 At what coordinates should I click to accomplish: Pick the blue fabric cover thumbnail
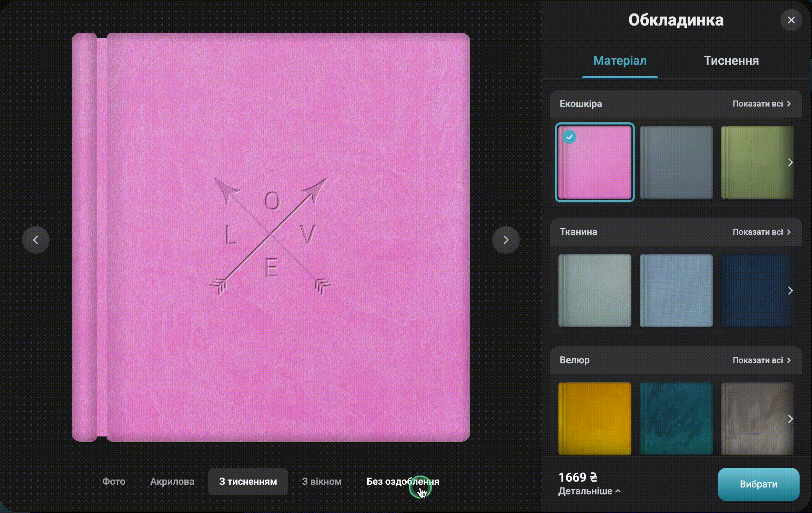pyautogui.click(x=676, y=291)
